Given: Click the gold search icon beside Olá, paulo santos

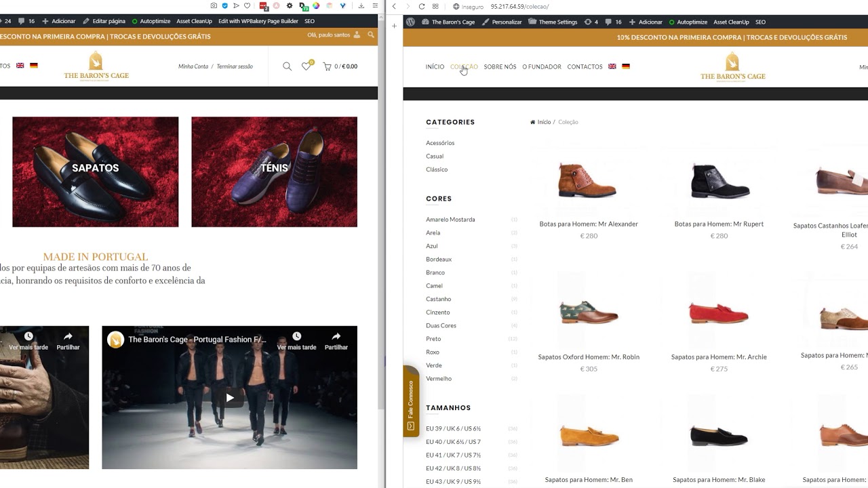Looking at the screenshot, I should 371,35.
